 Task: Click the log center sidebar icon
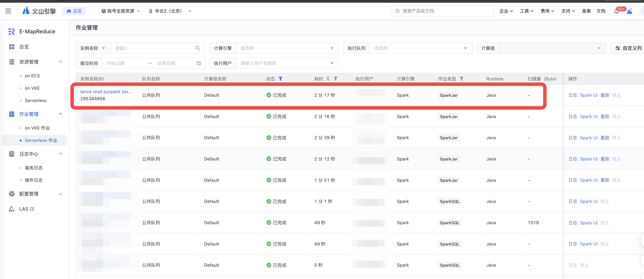[x=12, y=154]
